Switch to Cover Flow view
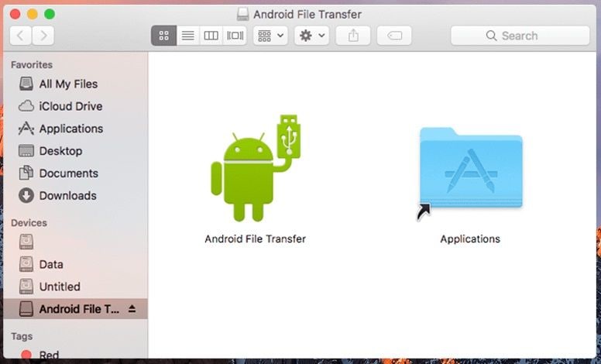This screenshot has height=364, width=601. tap(235, 36)
